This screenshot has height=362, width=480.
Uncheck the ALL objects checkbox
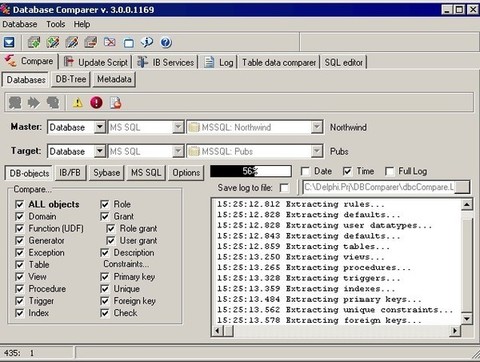click(x=20, y=204)
